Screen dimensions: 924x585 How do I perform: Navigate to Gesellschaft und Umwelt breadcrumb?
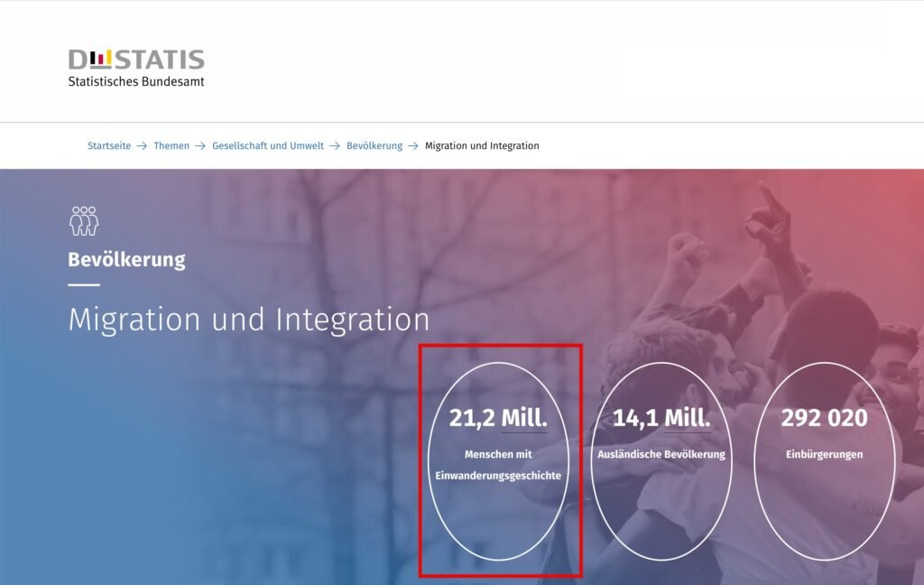(x=268, y=146)
